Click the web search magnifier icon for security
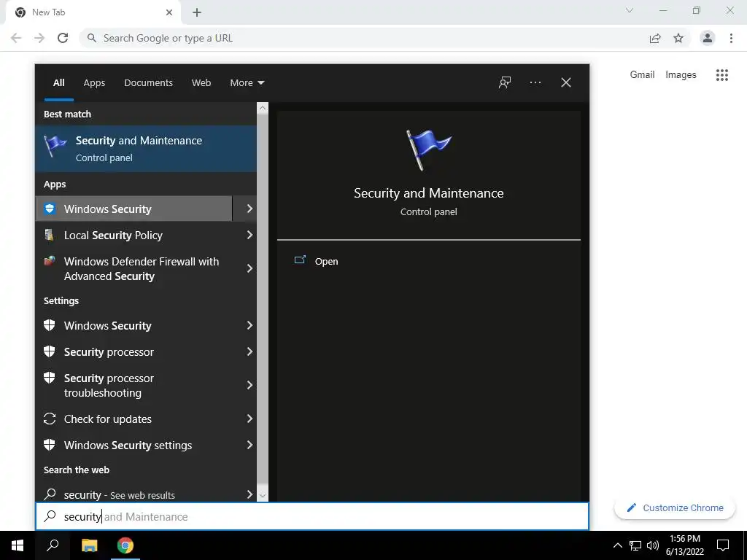This screenshot has width=747, height=560. point(50,494)
